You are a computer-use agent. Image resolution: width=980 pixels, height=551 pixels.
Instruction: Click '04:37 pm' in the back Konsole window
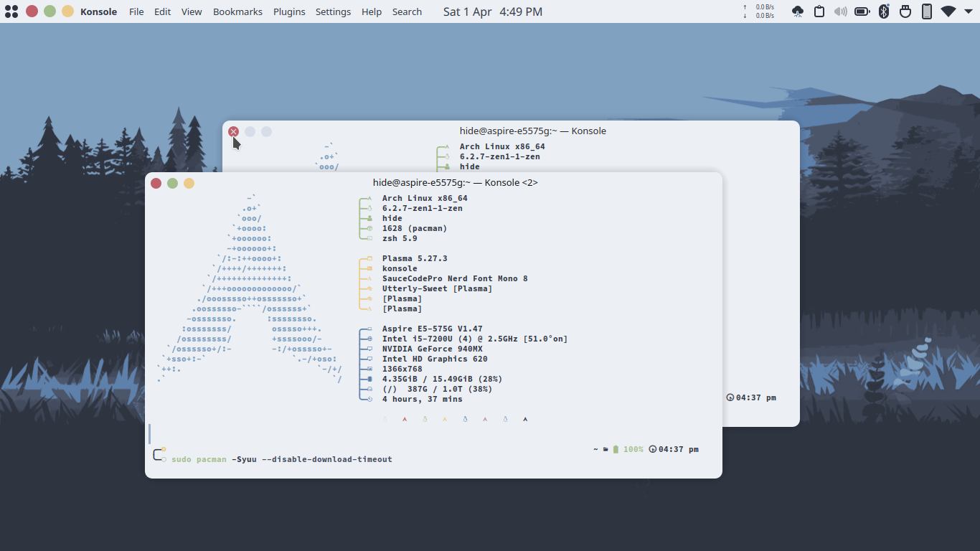pyautogui.click(x=756, y=397)
